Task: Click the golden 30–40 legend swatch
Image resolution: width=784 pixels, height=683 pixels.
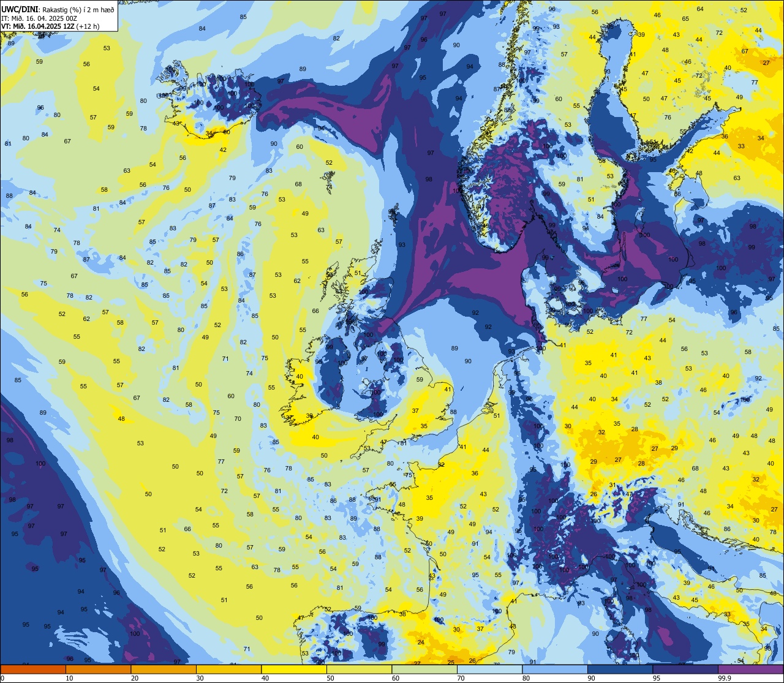Action: click(x=228, y=669)
